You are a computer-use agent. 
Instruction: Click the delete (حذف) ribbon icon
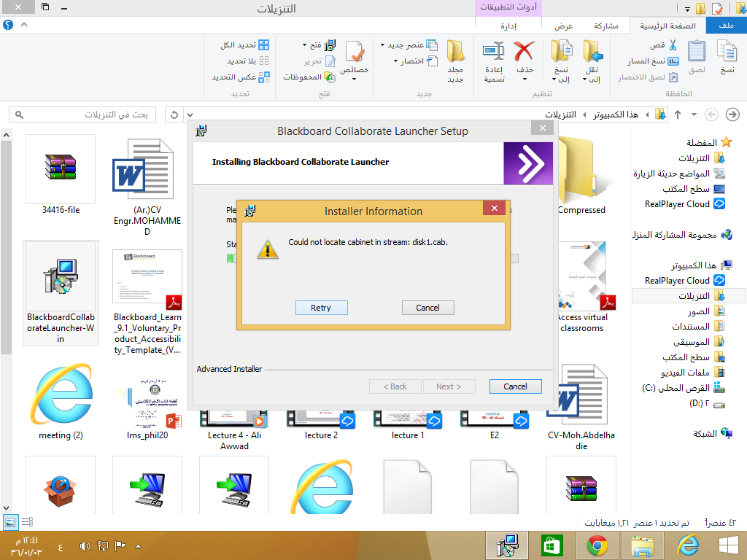pos(524,52)
